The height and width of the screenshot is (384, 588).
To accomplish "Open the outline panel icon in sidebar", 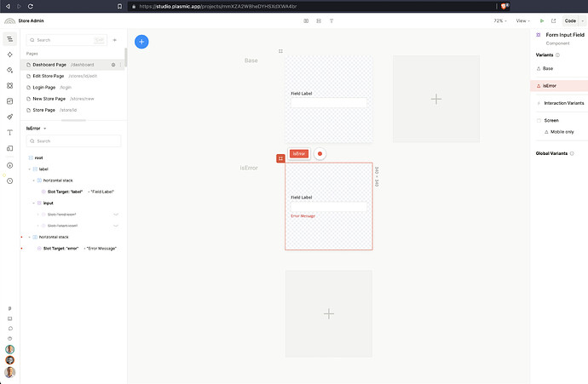I will pos(9,39).
